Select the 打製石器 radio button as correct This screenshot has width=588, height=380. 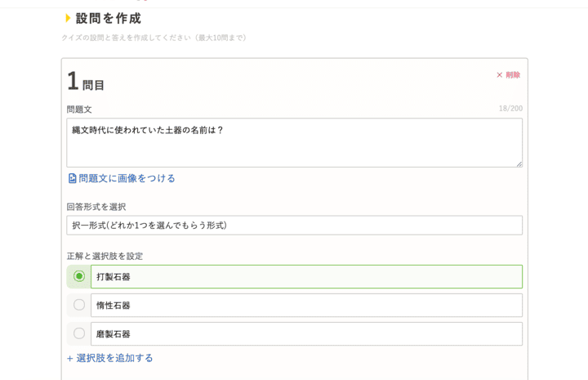(x=79, y=276)
